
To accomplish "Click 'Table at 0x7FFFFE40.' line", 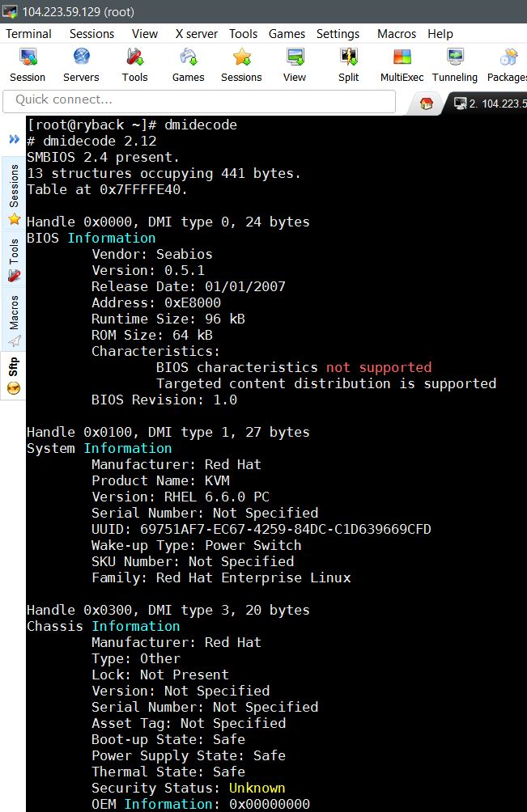I will pyautogui.click(x=108, y=189).
